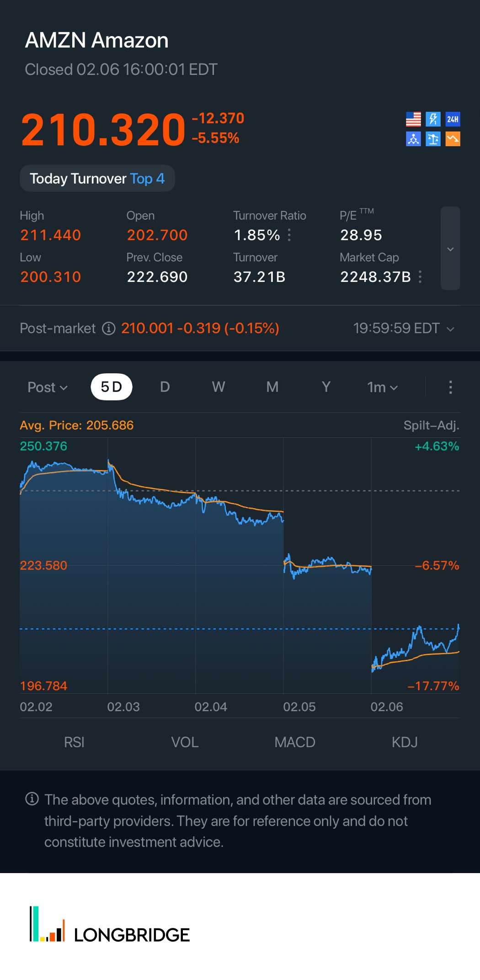Viewport: 480px width, 980px height.
Task: Switch to the W weekly chart tab
Action: [x=219, y=387]
